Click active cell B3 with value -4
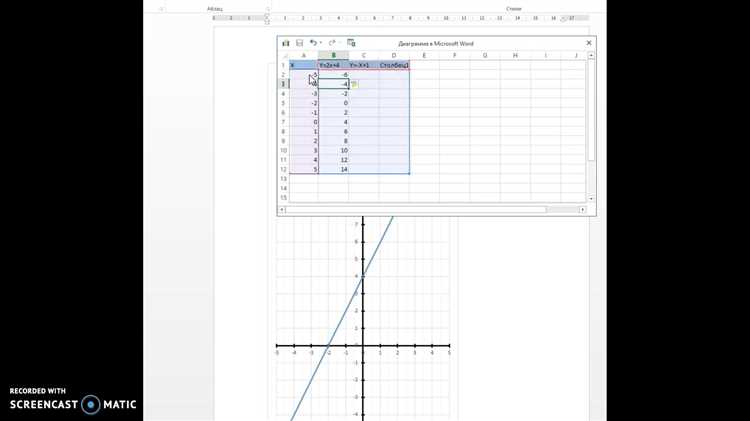The width and height of the screenshot is (750, 421). click(333, 84)
